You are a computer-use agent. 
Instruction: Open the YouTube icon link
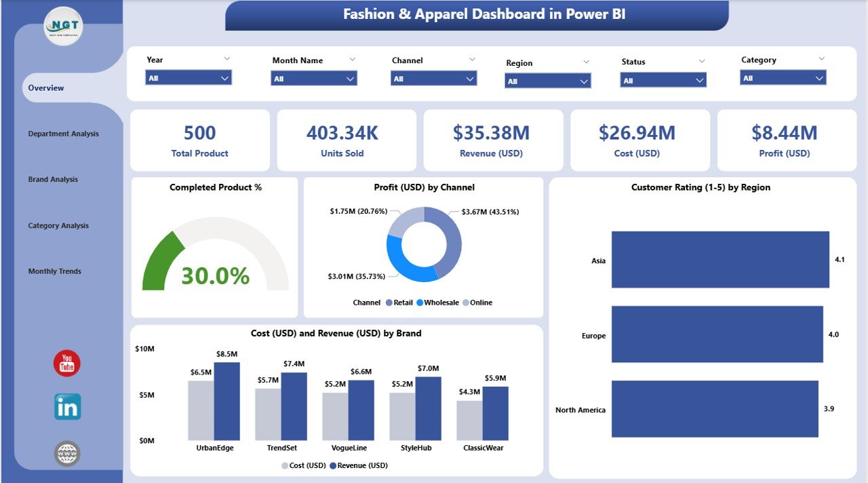point(66,364)
